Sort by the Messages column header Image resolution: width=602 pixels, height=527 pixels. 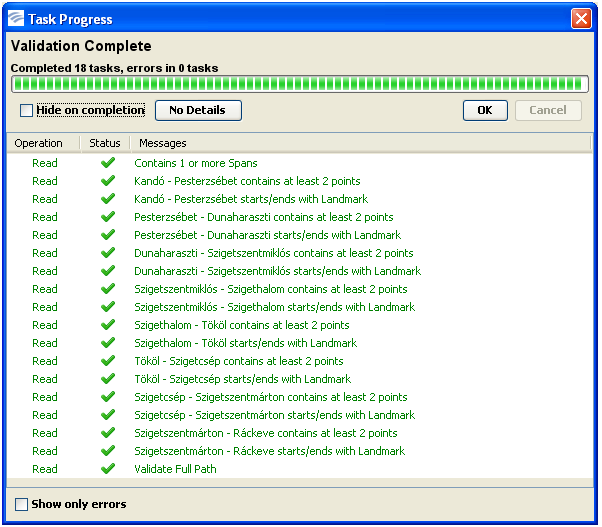click(163, 143)
